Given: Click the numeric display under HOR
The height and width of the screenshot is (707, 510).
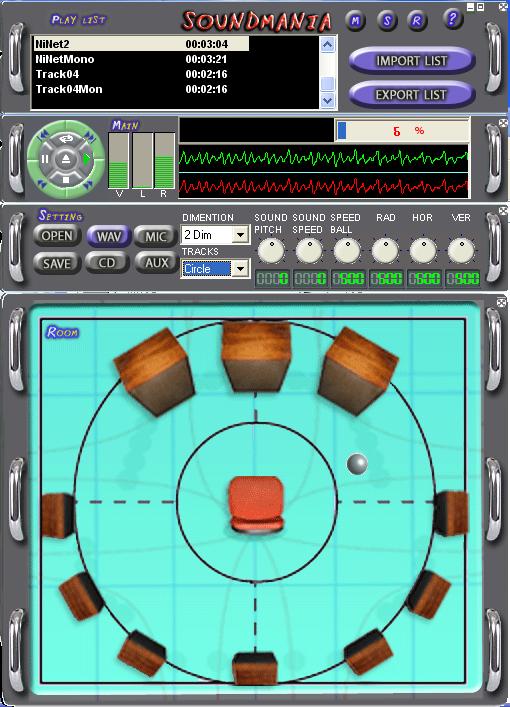Looking at the screenshot, I should (x=424, y=279).
